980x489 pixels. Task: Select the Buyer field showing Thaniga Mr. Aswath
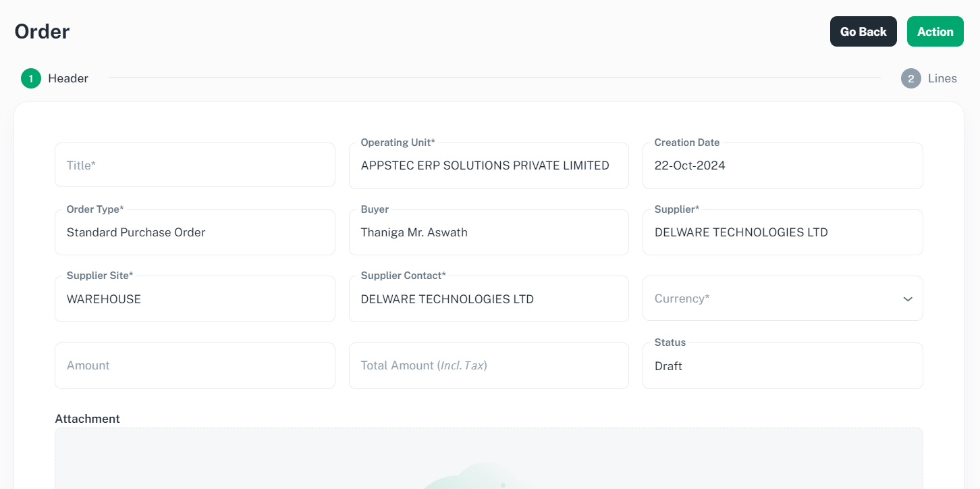coord(489,232)
